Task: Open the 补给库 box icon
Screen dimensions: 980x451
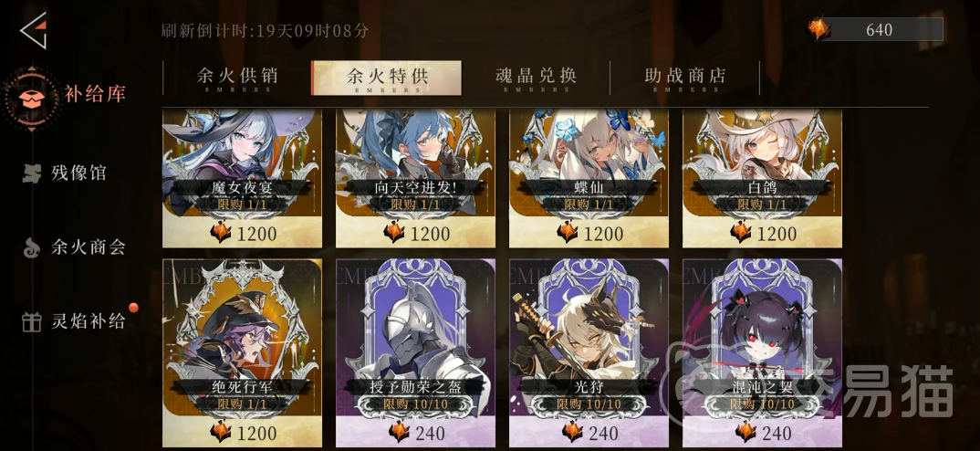Action: (31, 98)
